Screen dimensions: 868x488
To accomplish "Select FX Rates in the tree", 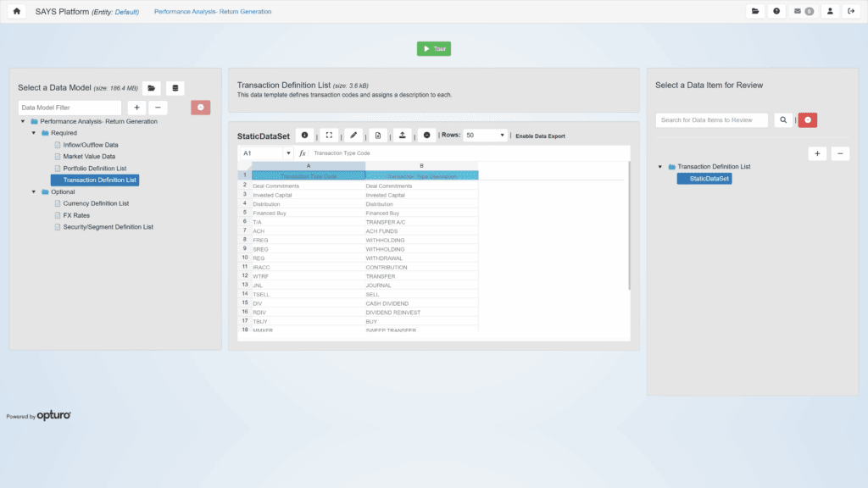I will point(78,215).
